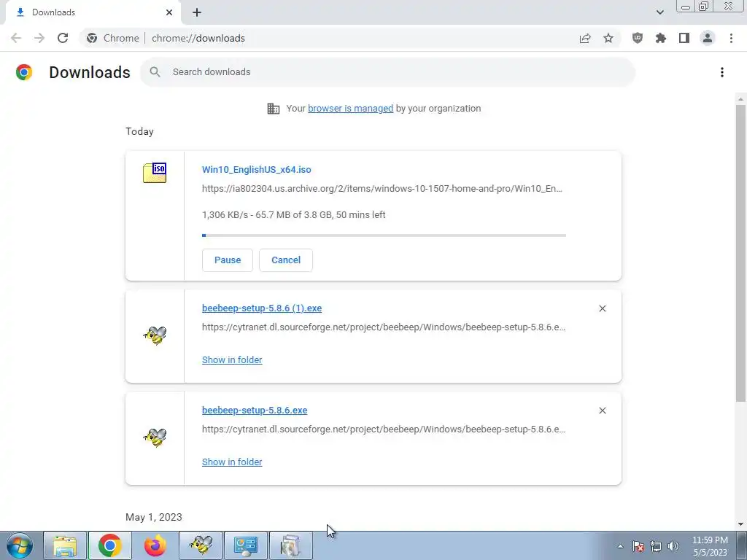Open the Extensions puzzle piece menu

click(661, 38)
